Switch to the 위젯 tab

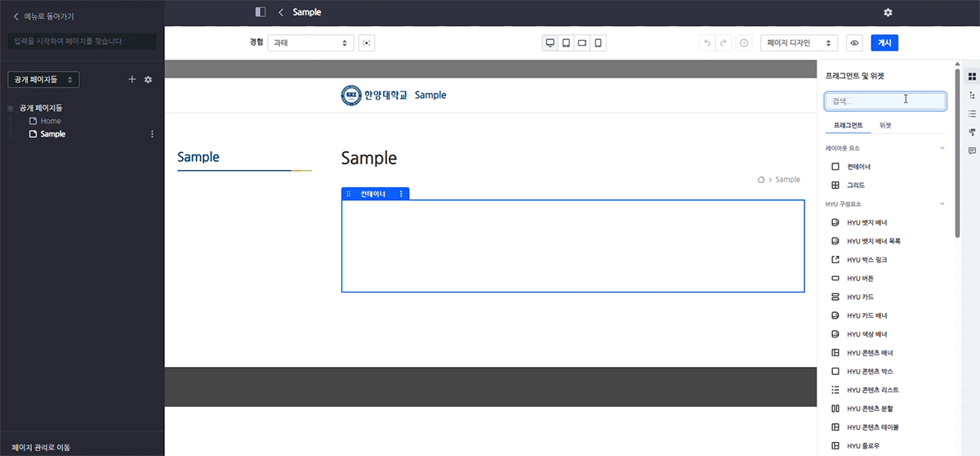(x=885, y=126)
